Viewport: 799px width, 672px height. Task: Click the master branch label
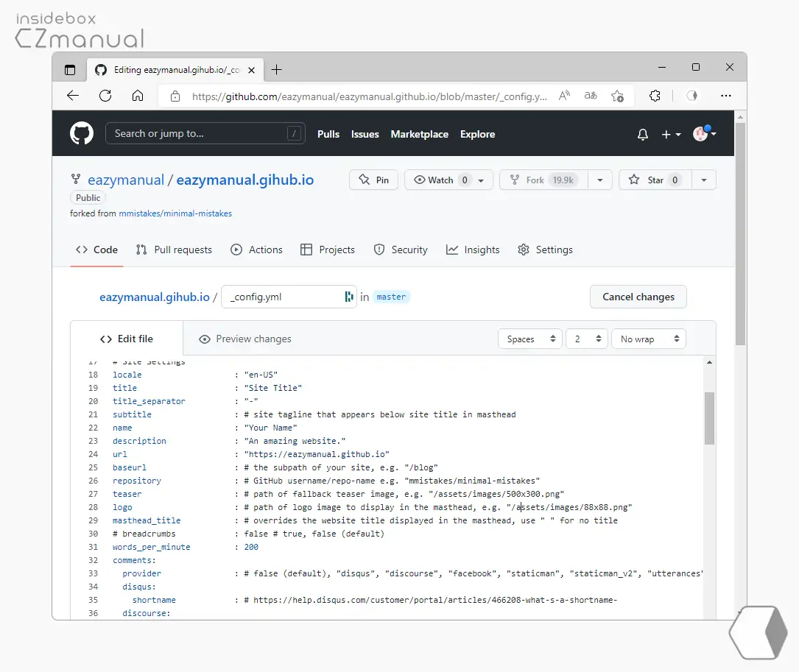391,297
